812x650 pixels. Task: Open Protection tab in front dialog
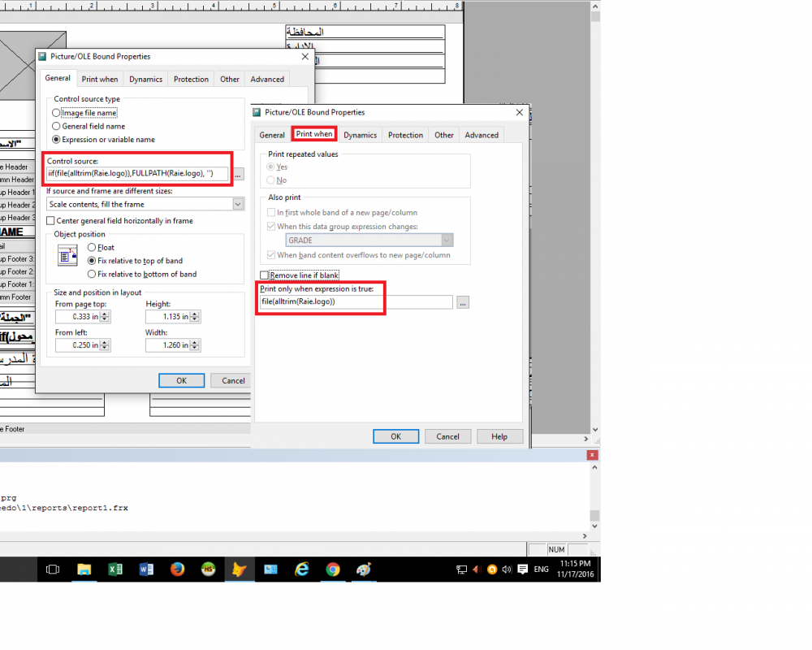click(405, 135)
